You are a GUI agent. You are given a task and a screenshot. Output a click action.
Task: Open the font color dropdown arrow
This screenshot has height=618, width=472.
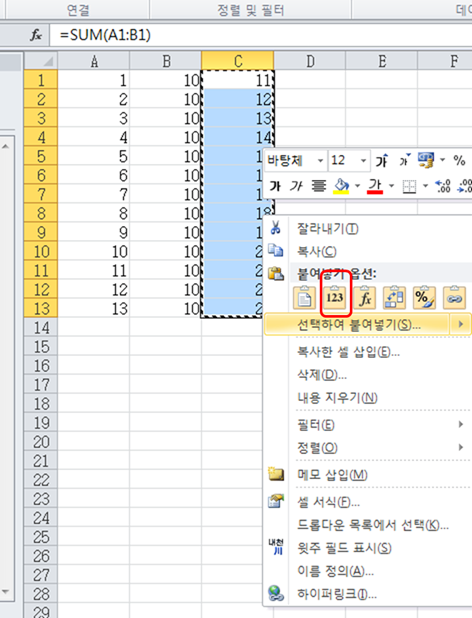[x=391, y=186]
